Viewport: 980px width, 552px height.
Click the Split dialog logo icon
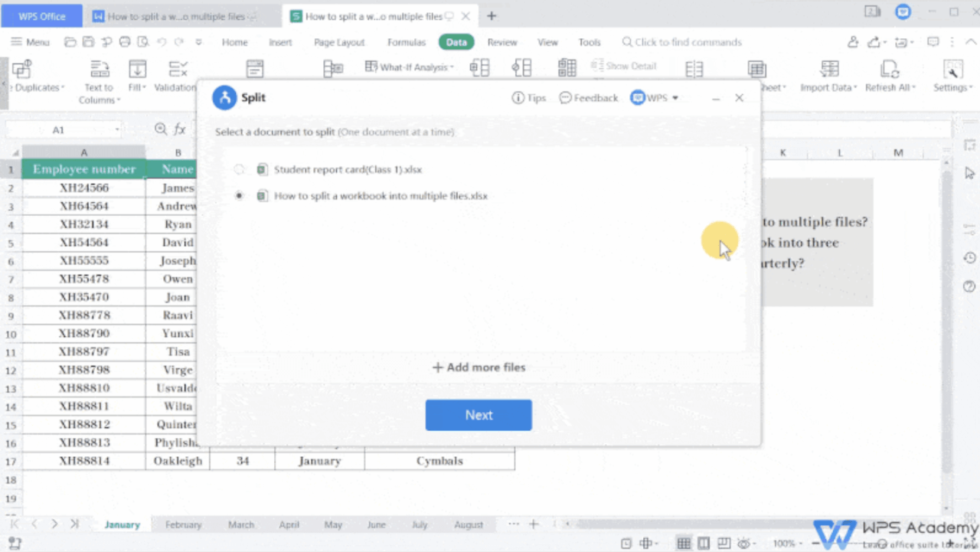[x=224, y=98]
